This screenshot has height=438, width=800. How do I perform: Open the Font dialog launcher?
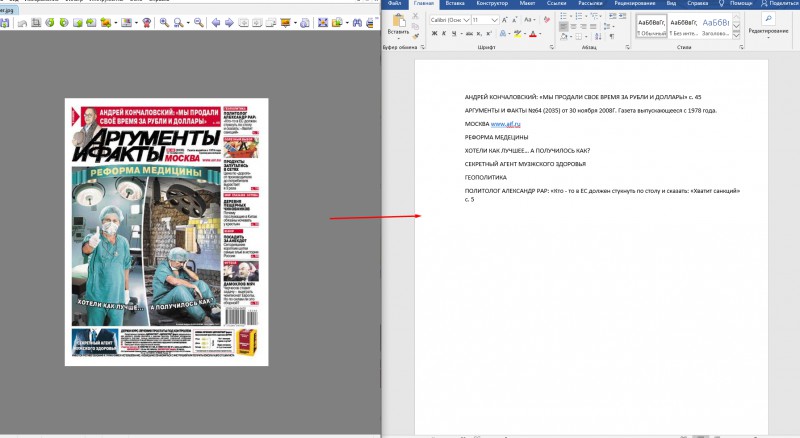coord(552,47)
